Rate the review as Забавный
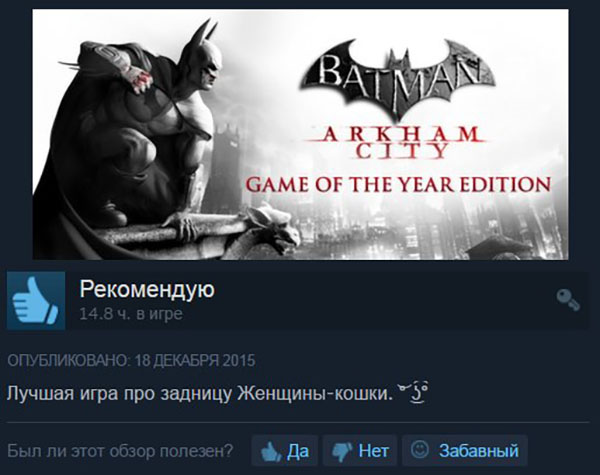 click(x=465, y=451)
